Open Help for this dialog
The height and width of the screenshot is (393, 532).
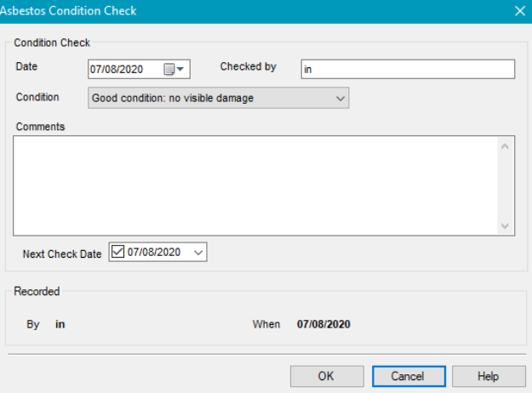488,376
